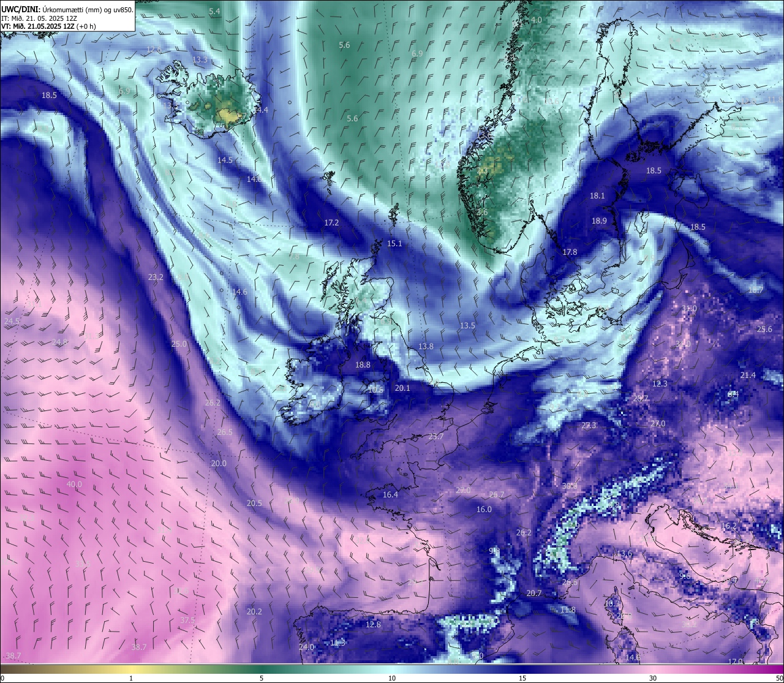
Task: Click the 12.8 value over Spain
Action: (373, 625)
